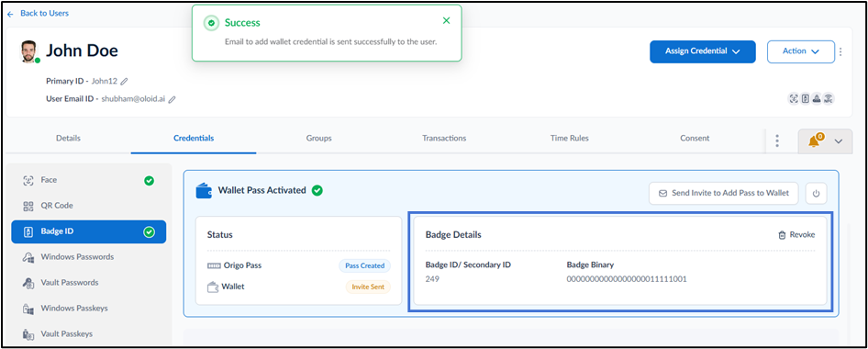This screenshot has width=868, height=349.
Task: Close the Success notification
Action: point(446,20)
